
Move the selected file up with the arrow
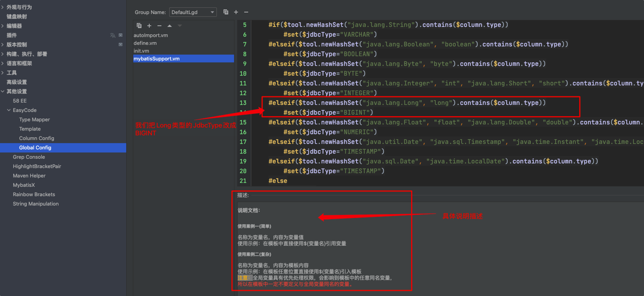[170, 26]
